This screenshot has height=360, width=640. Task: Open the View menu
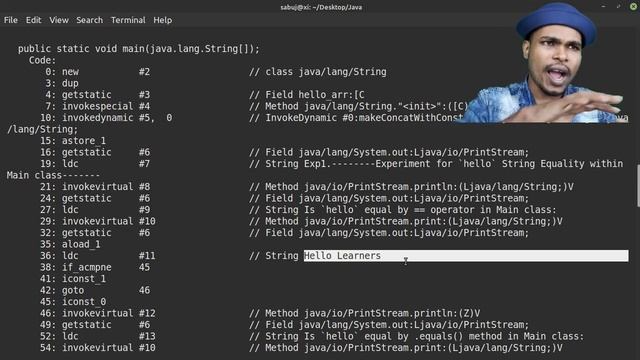tap(59, 20)
